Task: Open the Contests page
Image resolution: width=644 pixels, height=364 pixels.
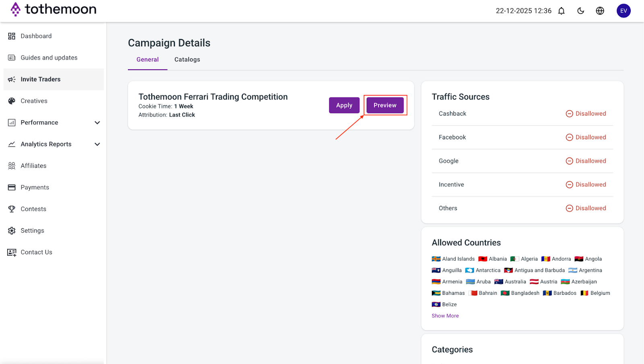Action: (54, 209)
